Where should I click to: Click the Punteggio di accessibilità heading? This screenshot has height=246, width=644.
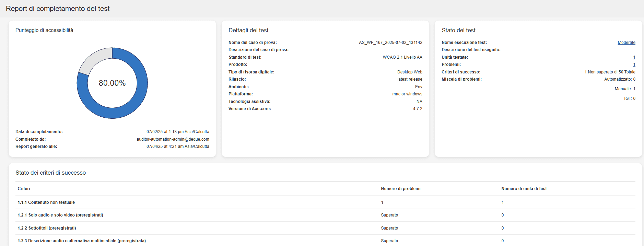tap(44, 30)
